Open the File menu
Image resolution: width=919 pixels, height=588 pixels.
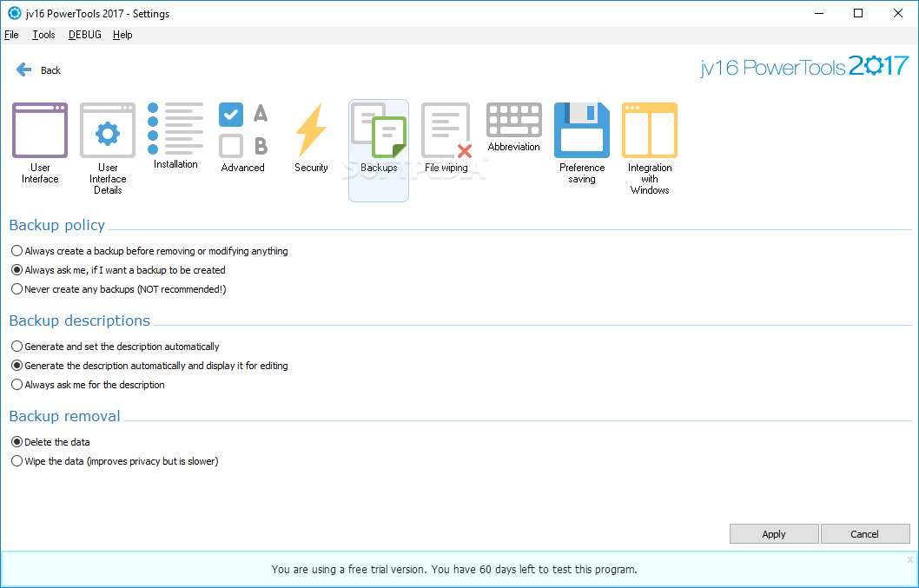(11, 35)
